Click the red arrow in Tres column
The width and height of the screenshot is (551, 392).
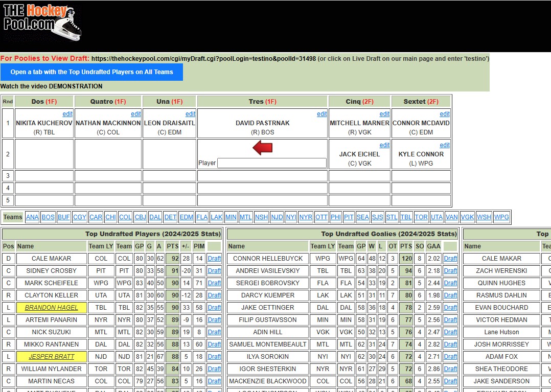pyautogui.click(x=262, y=148)
